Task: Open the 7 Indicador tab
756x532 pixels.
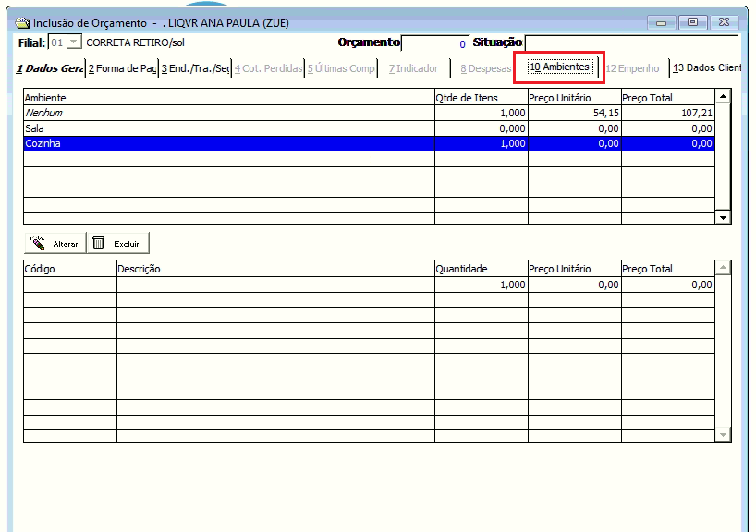Action: 414,68
